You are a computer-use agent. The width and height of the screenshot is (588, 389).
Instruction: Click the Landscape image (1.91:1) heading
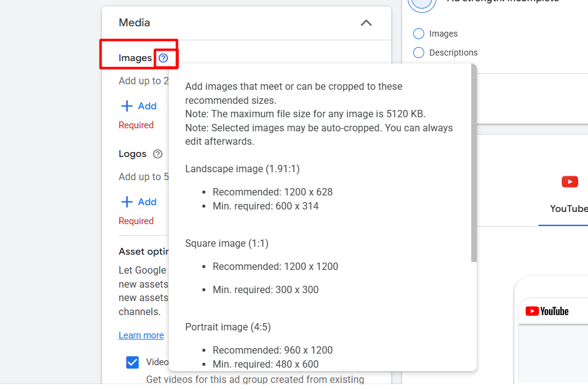point(242,169)
